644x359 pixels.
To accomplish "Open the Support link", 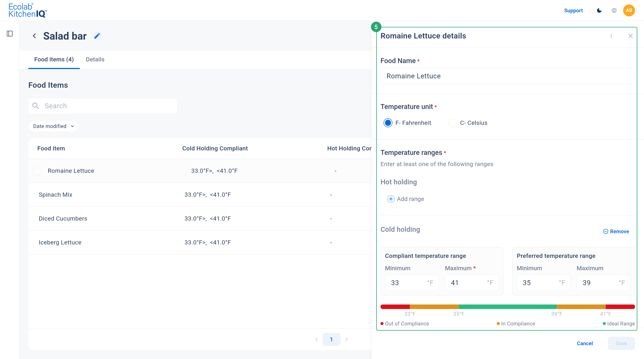I will [573, 11].
